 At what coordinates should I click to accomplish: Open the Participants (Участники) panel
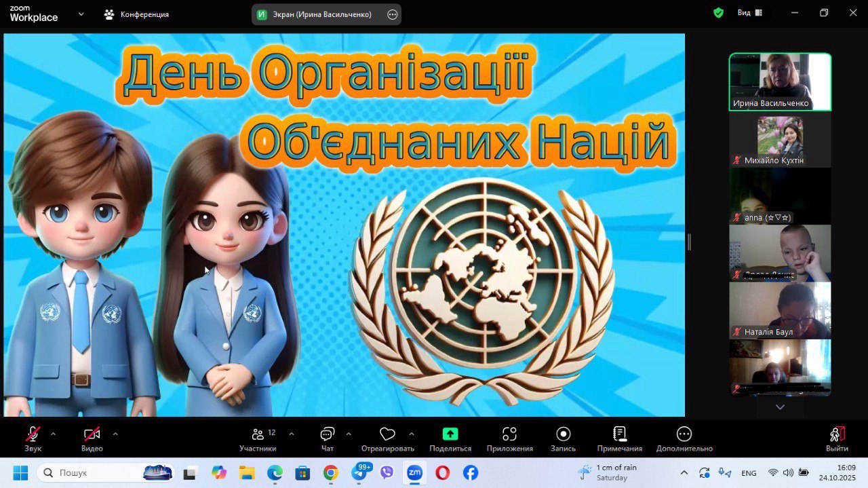[258, 435]
